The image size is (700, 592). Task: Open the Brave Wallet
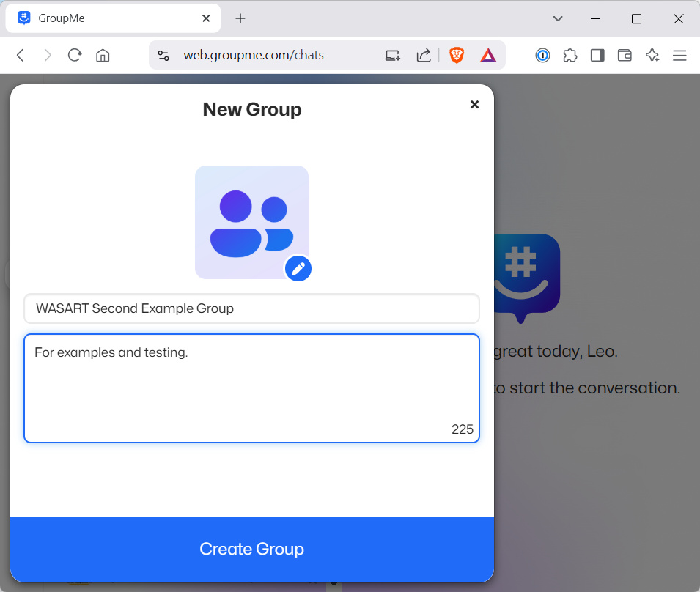[625, 56]
